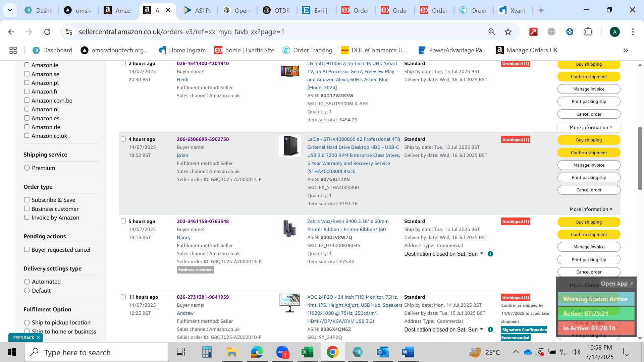644x362 pixels.
Task: Manage invoice for the Zebra ribbon order
Action: point(589,247)
